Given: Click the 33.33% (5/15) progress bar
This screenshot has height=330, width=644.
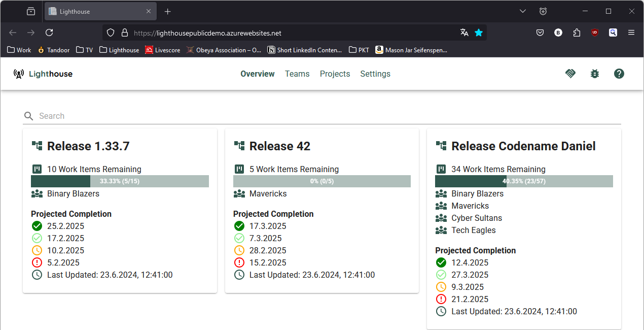Looking at the screenshot, I should click(120, 181).
